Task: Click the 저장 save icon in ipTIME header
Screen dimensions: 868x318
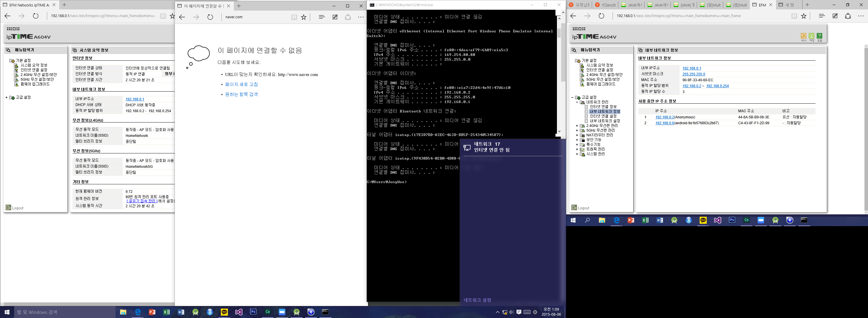Action: click(x=811, y=36)
